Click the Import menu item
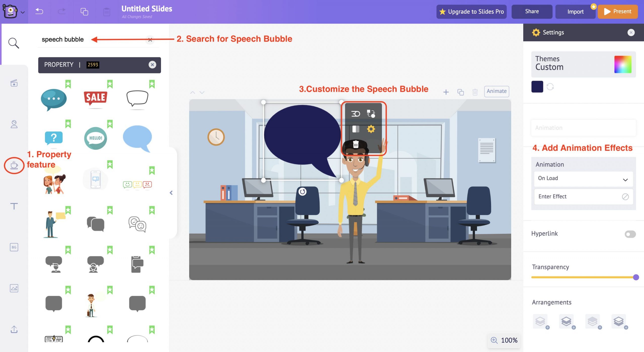 (x=575, y=11)
